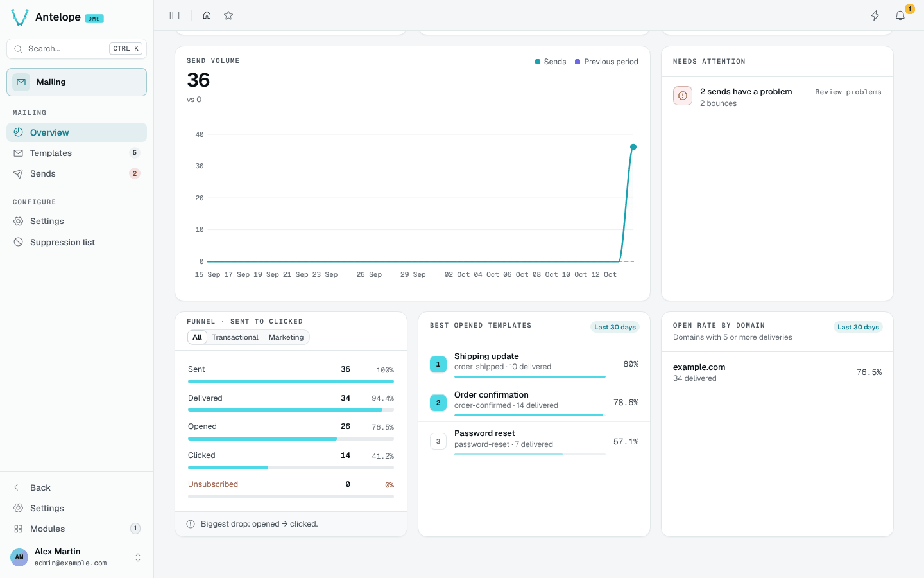Favorite this page with the star icon
This screenshot has width=924, height=578.
228,15
